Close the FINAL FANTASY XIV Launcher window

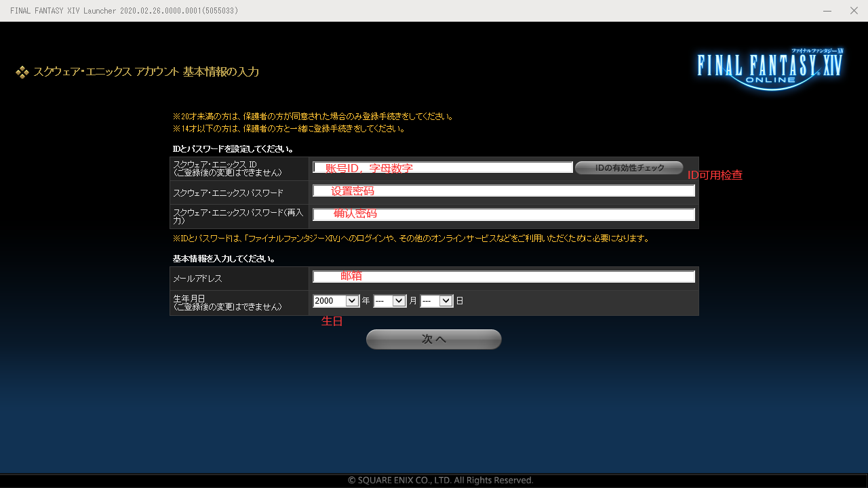click(x=854, y=11)
